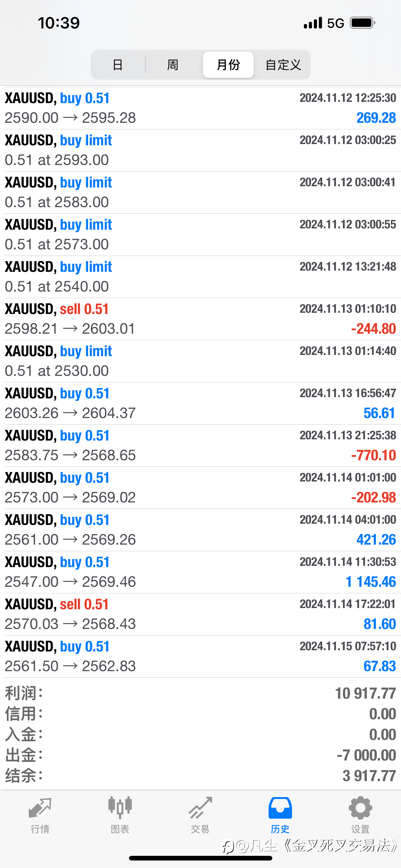401x868 pixels.
Task: Tap the price range 2598.21 → 2603.01
Action: pyautogui.click(x=70, y=328)
